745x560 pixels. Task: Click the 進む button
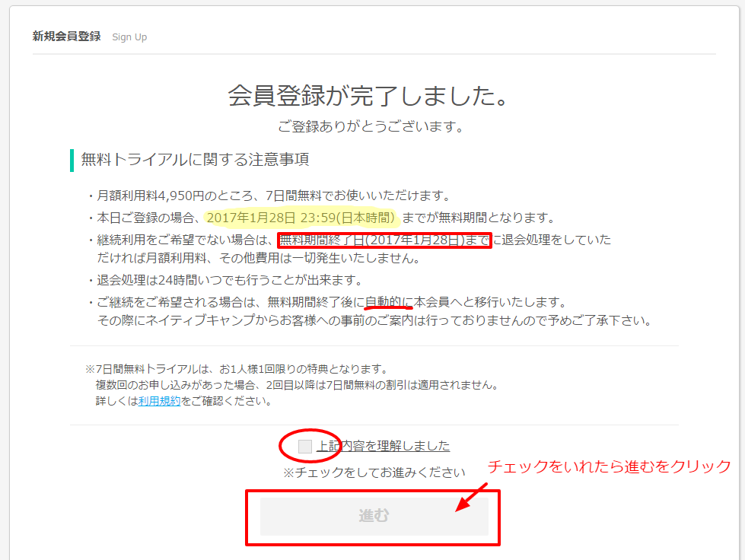374,517
